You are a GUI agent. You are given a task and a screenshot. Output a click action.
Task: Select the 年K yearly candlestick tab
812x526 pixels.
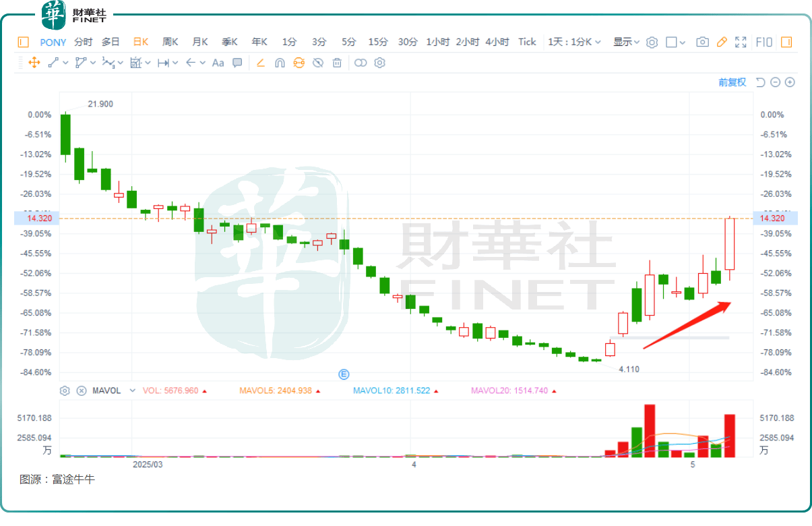(259, 42)
